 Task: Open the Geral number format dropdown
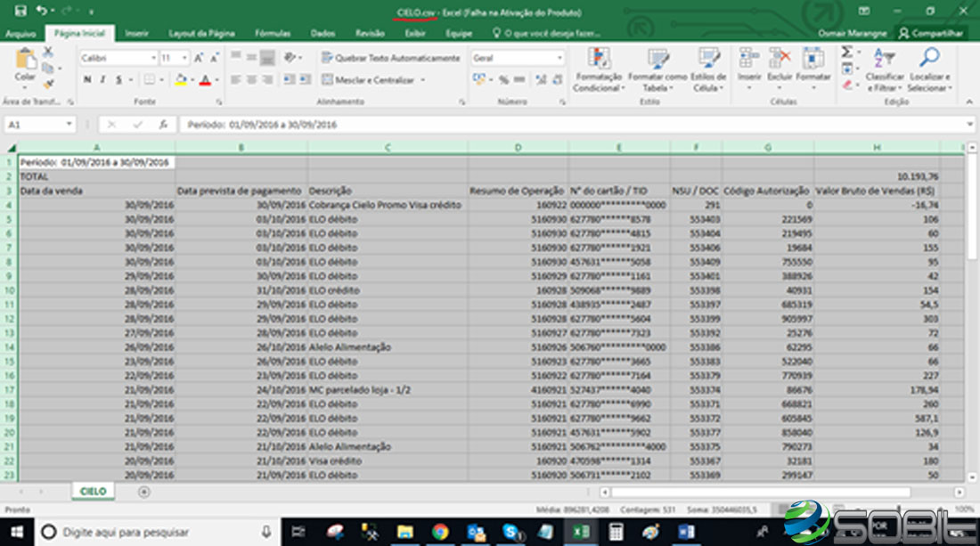559,58
